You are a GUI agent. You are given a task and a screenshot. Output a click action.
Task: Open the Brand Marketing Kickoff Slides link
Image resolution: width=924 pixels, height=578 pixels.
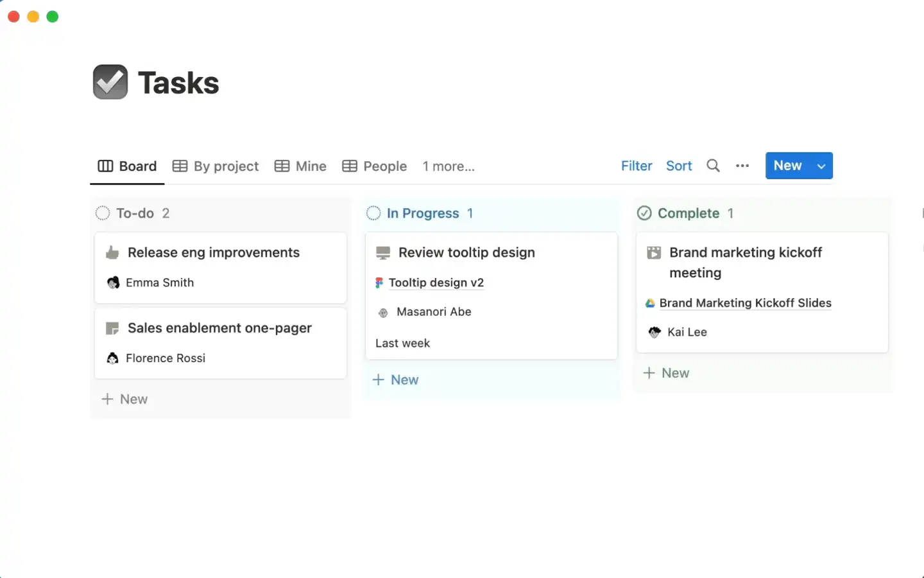coord(745,303)
